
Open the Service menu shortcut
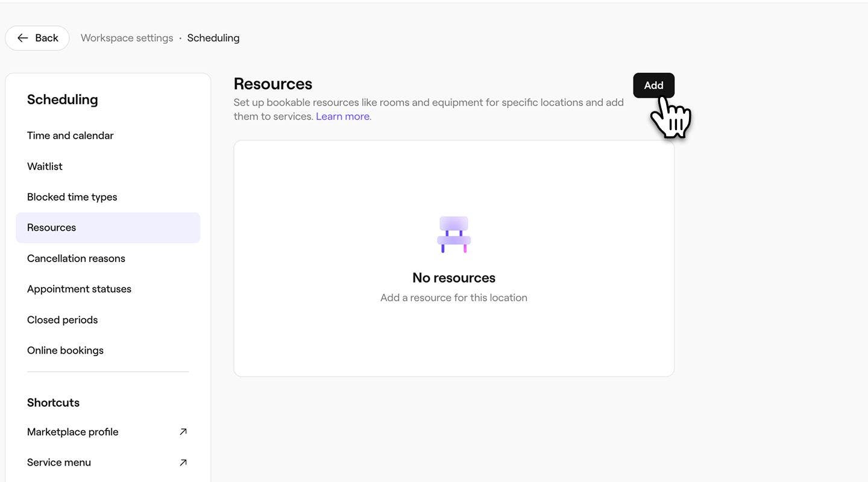coord(108,463)
